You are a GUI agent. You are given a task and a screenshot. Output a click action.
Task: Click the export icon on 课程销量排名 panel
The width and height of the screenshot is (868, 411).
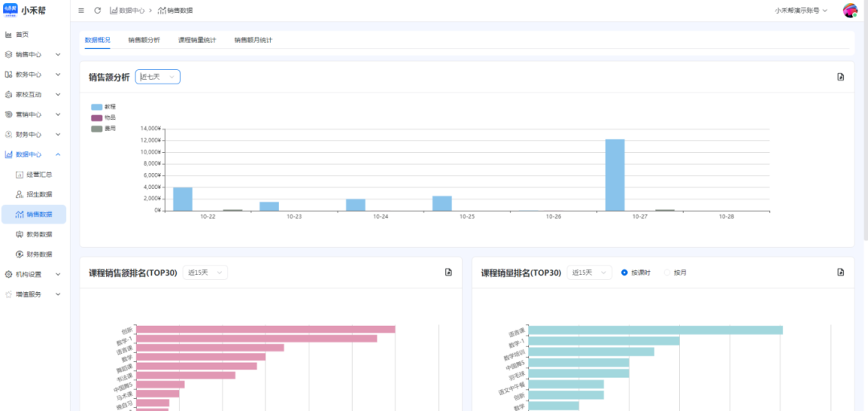click(x=841, y=273)
